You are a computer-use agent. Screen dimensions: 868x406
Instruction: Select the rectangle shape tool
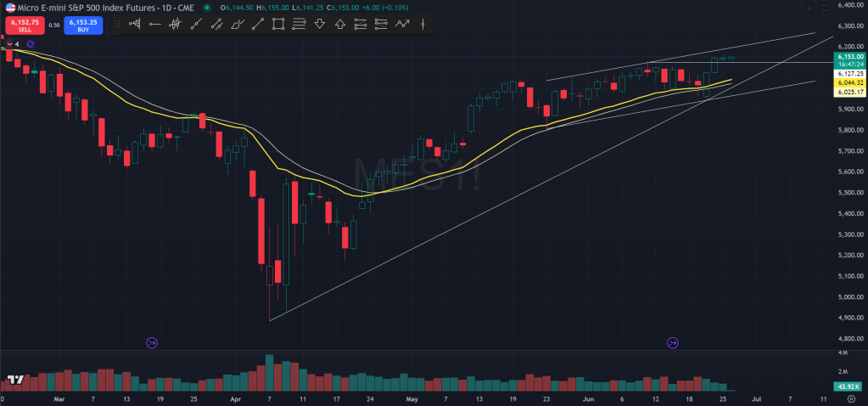coord(278,24)
